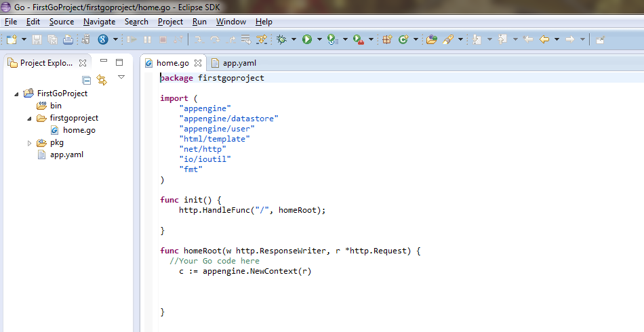
Task: Click the External Tools run icon
Action: click(359, 39)
